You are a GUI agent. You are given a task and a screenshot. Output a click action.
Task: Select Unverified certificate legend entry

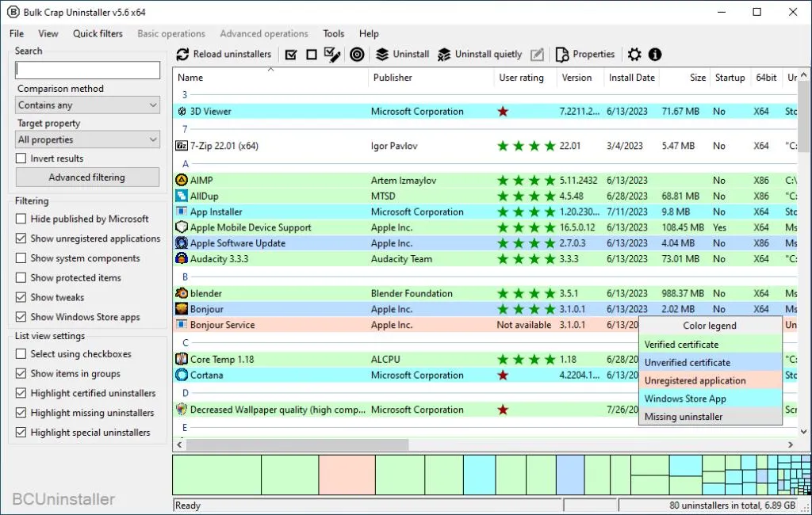(710, 362)
